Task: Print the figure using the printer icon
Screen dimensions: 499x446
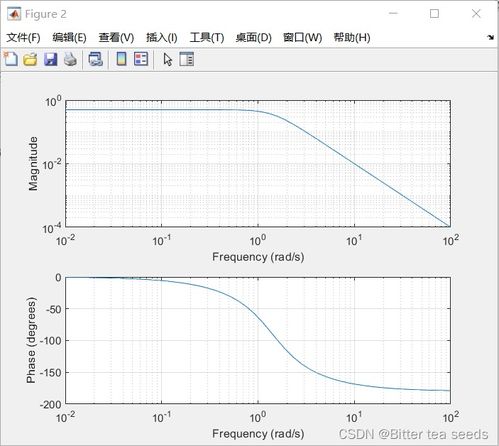Action: coord(70,59)
